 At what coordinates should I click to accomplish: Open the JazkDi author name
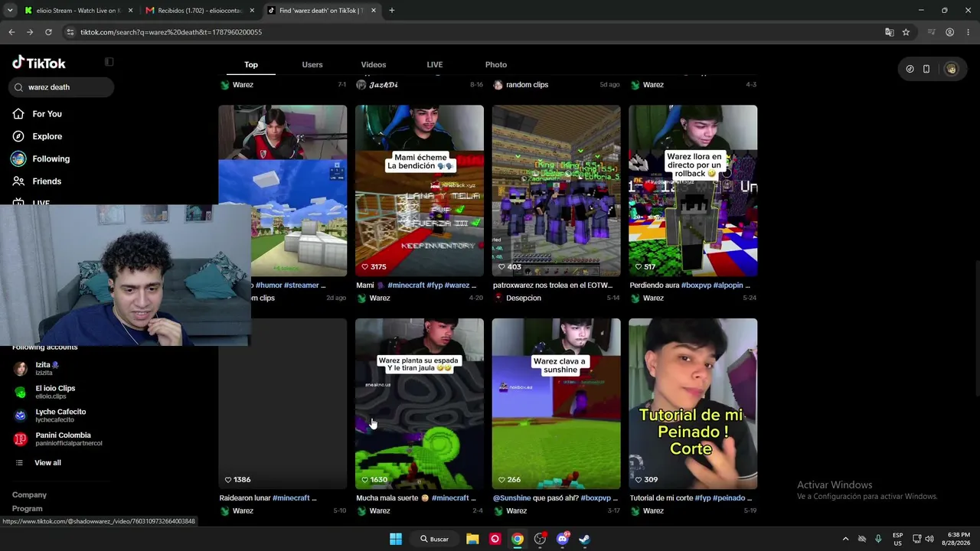384,85
